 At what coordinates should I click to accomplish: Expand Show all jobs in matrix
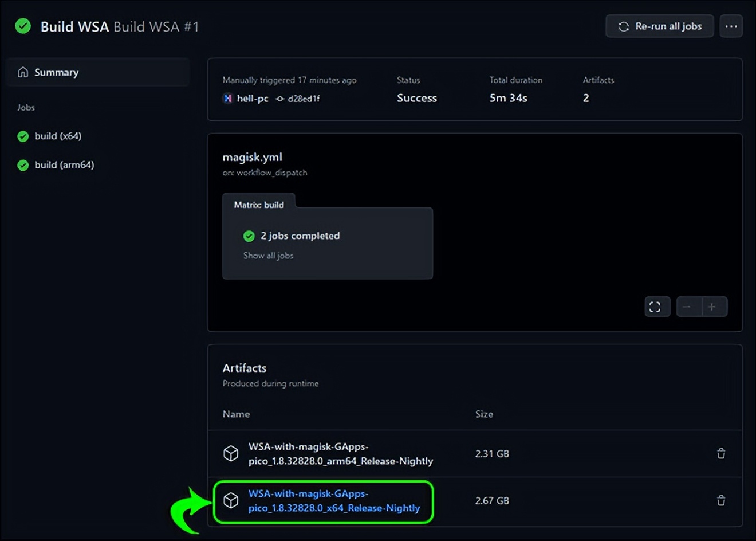(x=268, y=256)
